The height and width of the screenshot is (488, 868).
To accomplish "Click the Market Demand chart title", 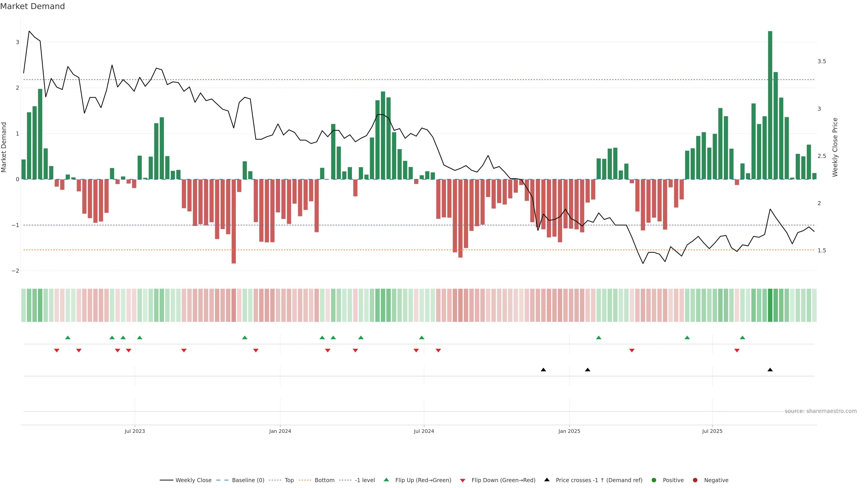I will pos(32,6).
